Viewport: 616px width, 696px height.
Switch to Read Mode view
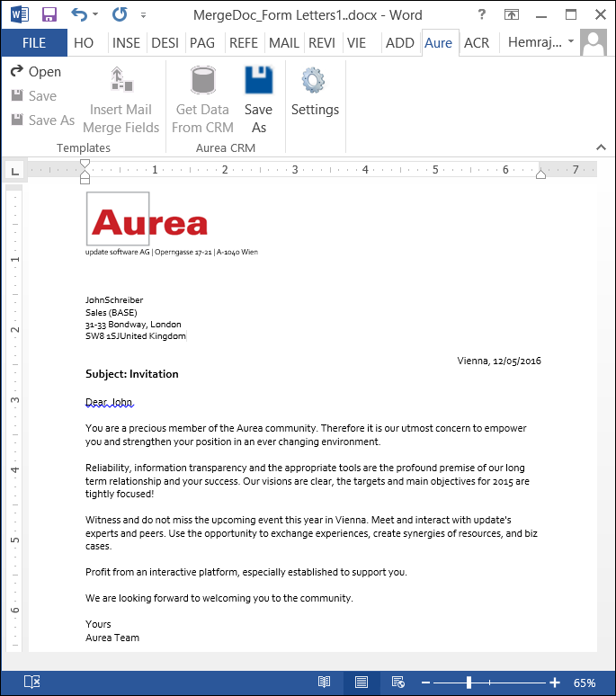[324, 682]
